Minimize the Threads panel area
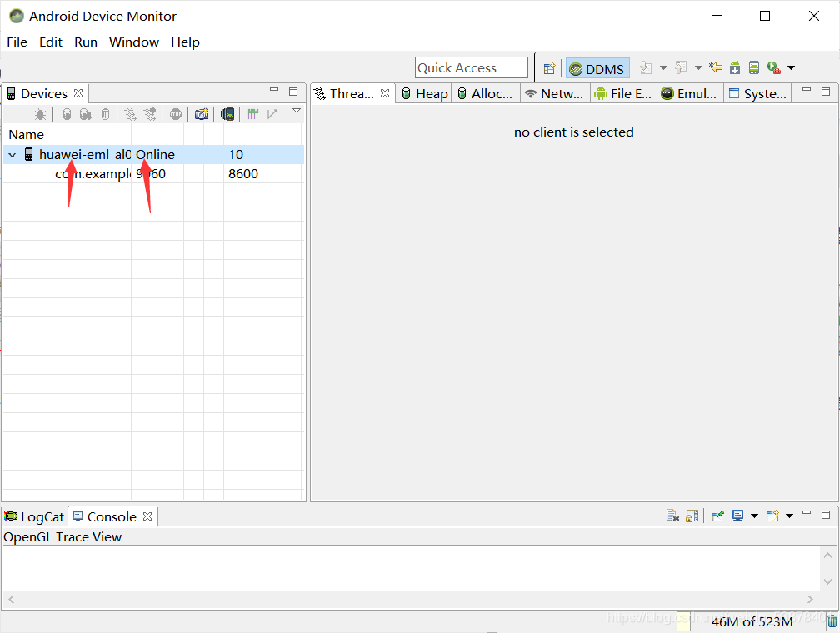840x633 pixels. (x=807, y=90)
